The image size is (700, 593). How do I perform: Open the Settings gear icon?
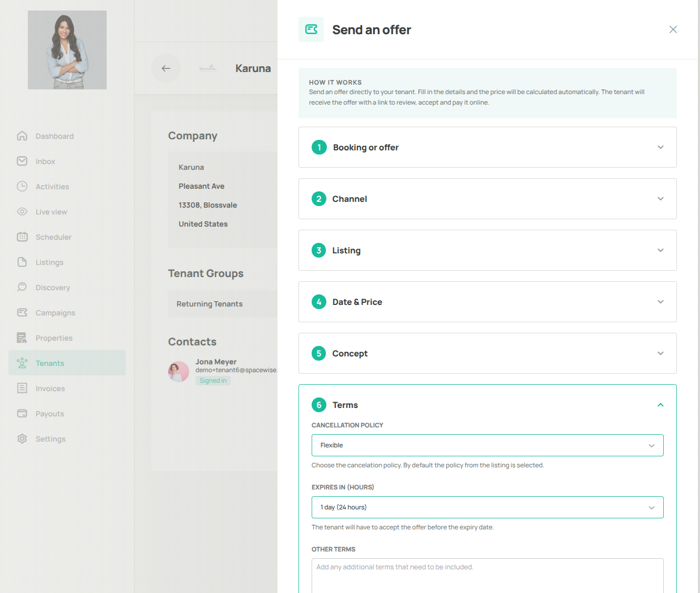point(22,439)
